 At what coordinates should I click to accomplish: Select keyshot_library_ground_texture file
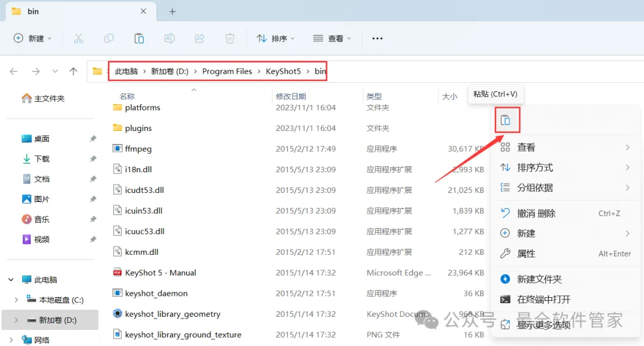[177, 335]
